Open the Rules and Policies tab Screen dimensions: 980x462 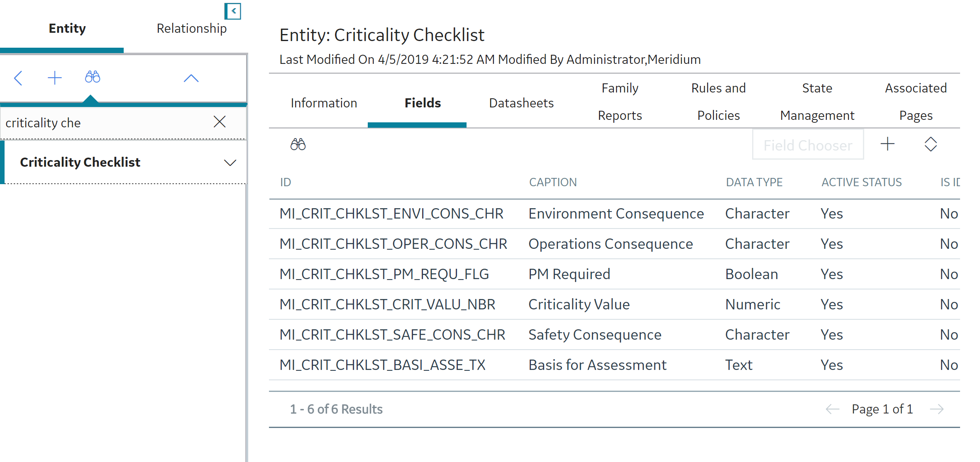click(x=719, y=102)
